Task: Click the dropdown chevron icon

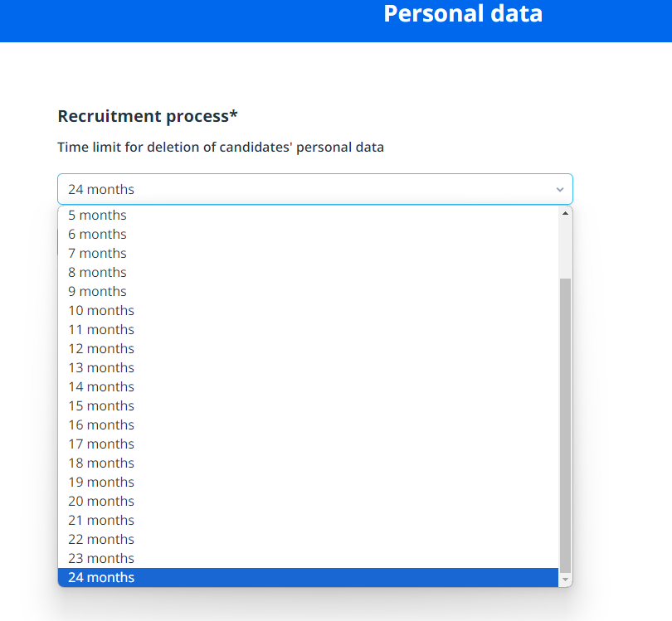Action: pos(560,190)
